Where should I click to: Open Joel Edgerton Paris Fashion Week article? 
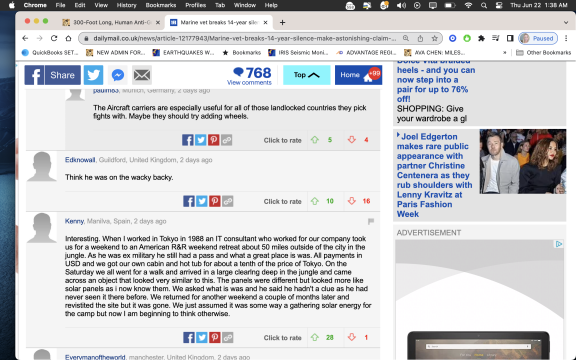435,175
